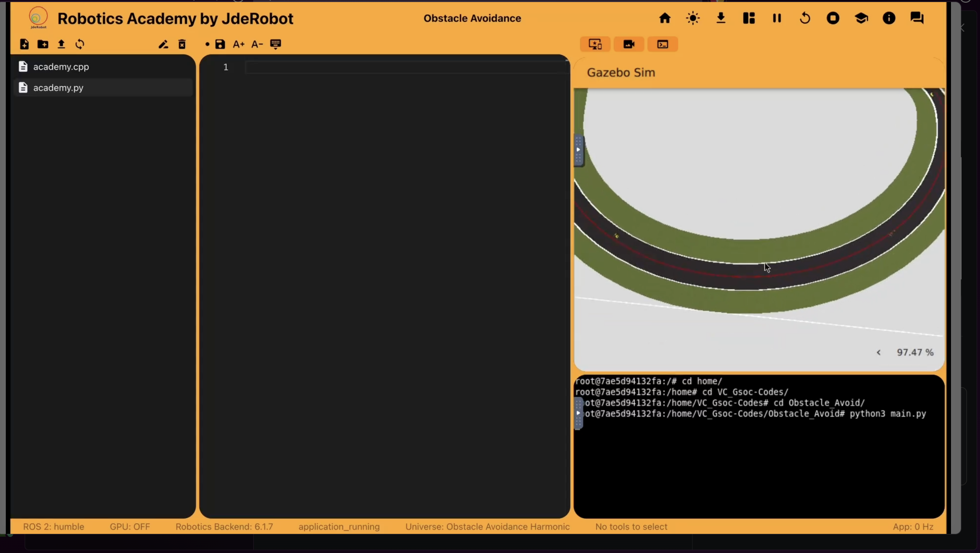
Task: Click the Home icon in header
Action: tap(665, 18)
